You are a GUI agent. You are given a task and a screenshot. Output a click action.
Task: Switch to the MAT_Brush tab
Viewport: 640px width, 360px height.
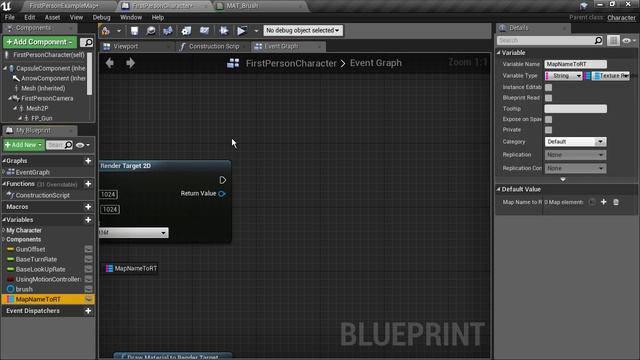click(261, 6)
